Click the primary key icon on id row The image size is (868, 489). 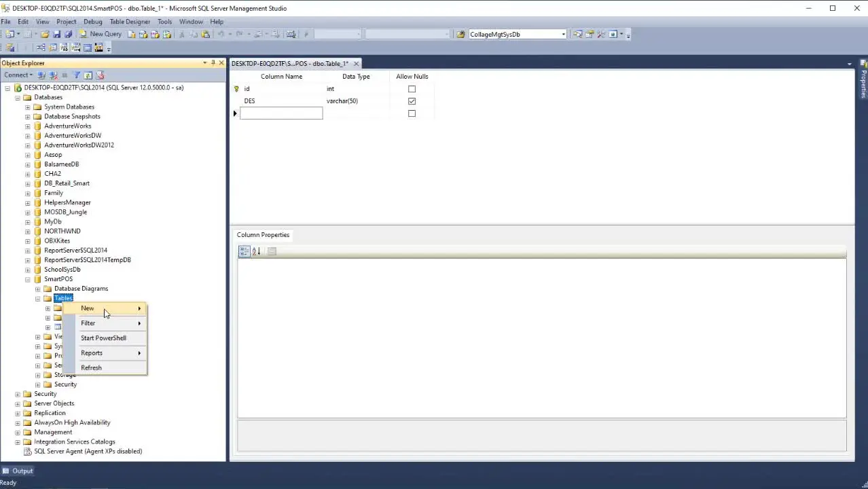(236, 89)
